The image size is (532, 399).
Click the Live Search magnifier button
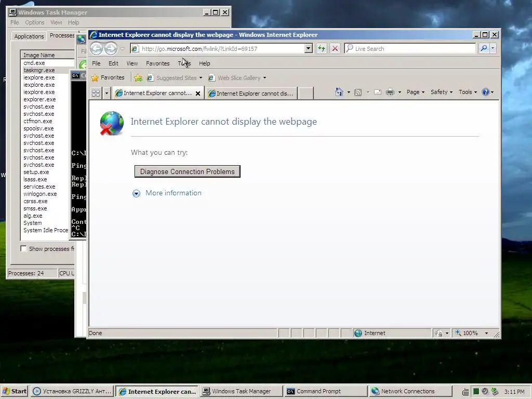(484, 48)
